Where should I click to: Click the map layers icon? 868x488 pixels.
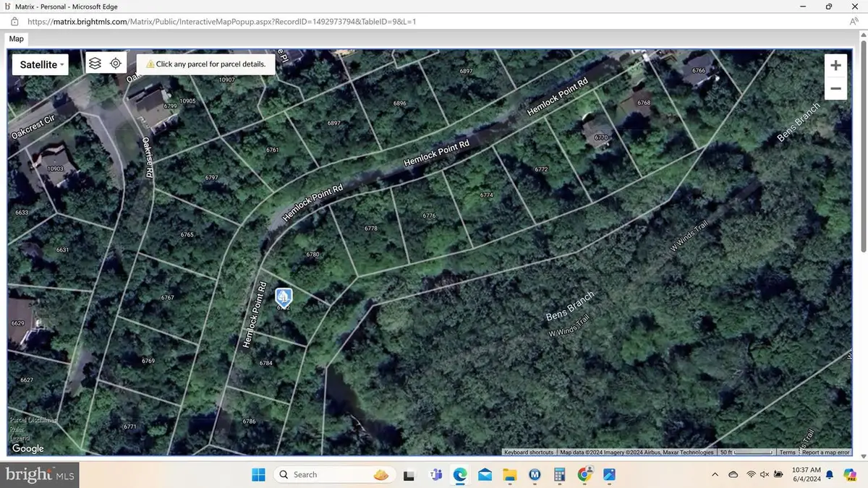click(x=95, y=64)
